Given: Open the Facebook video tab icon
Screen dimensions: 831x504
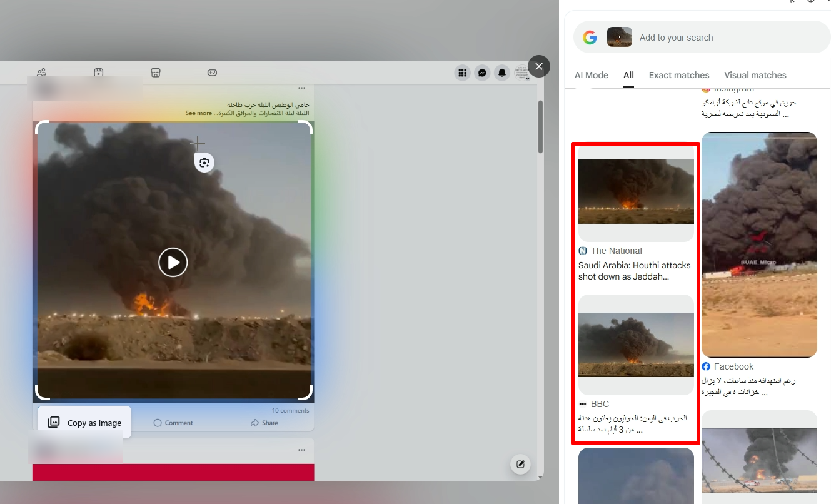Looking at the screenshot, I should pyautogui.click(x=98, y=73).
